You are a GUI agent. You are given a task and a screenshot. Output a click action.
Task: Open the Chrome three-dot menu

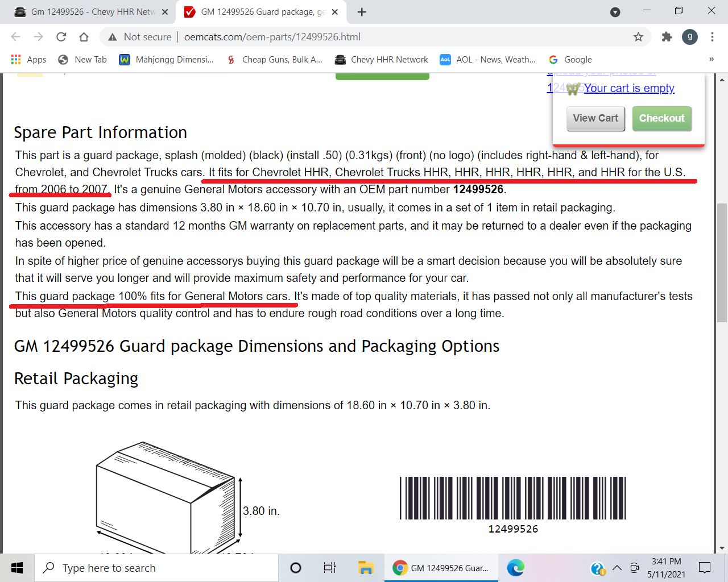click(x=712, y=37)
